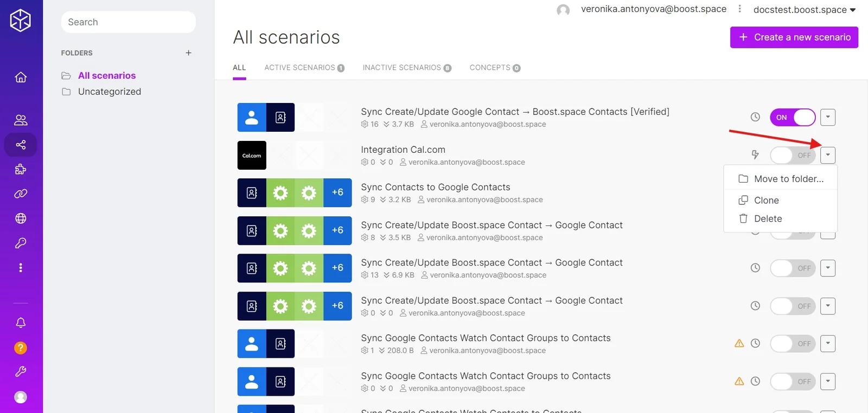The image size is (868, 413).
Task: Add a new folder with the plus icon
Action: (x=188, y=53)
